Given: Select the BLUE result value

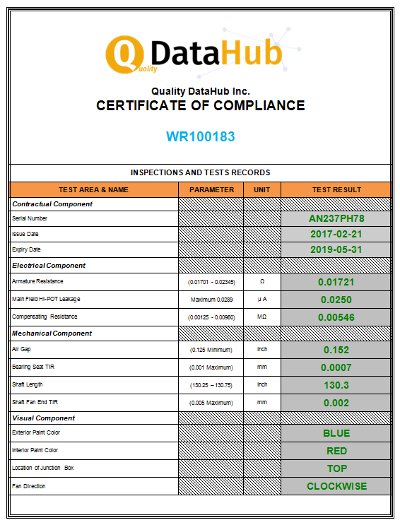Looking at the screenshot, I should point(336,434).
